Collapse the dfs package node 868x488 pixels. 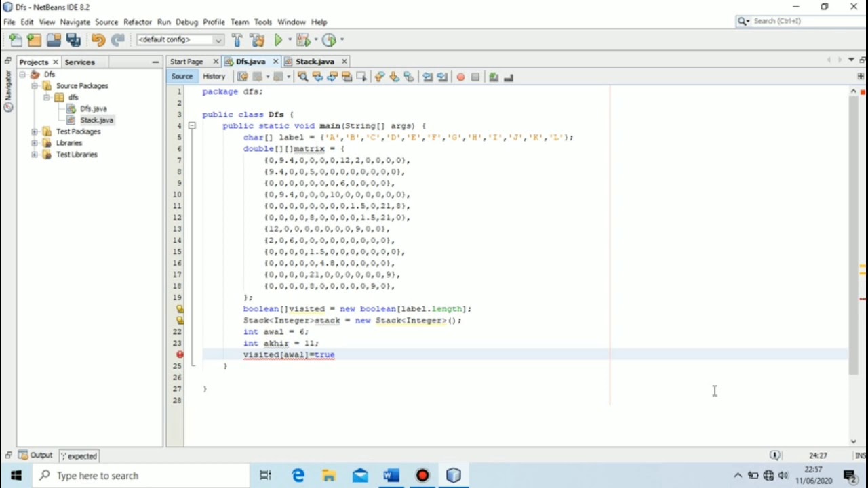click(x=47, y=98)
